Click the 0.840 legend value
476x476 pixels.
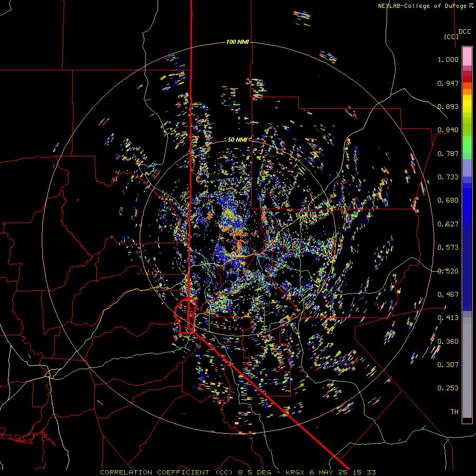pos(448,130)
